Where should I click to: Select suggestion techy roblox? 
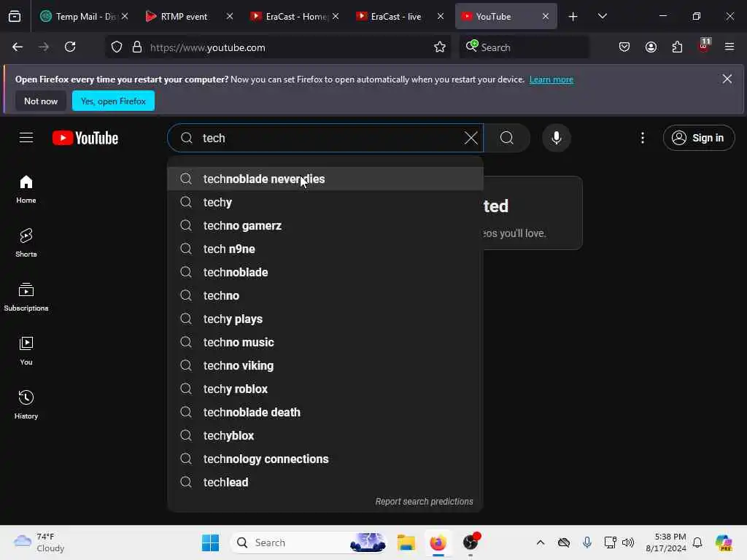325,389
